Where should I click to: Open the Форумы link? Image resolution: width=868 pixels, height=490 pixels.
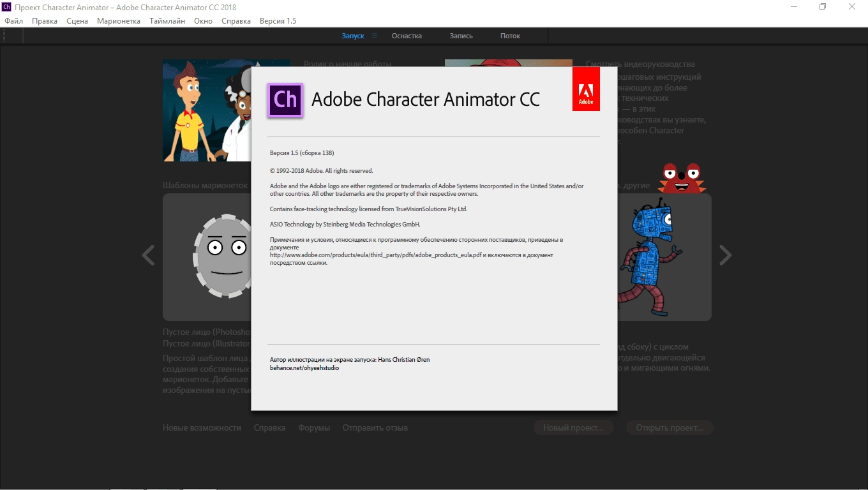pyautogui.click(x=314, y=427)
